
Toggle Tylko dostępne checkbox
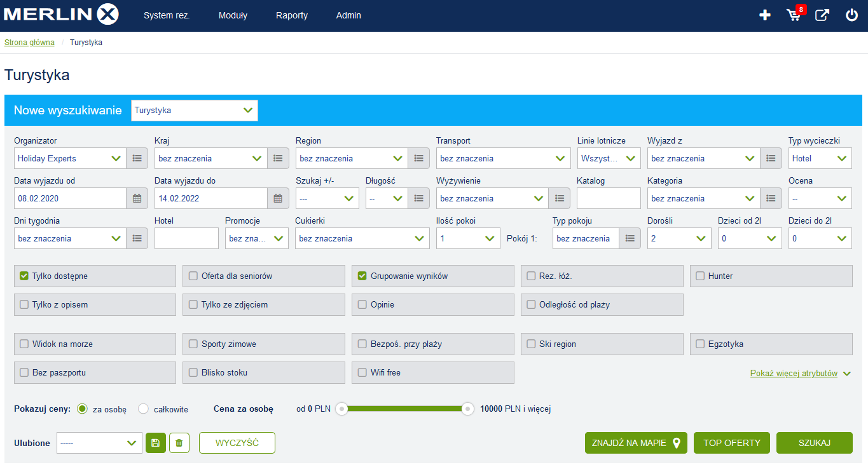click(24, 276)
